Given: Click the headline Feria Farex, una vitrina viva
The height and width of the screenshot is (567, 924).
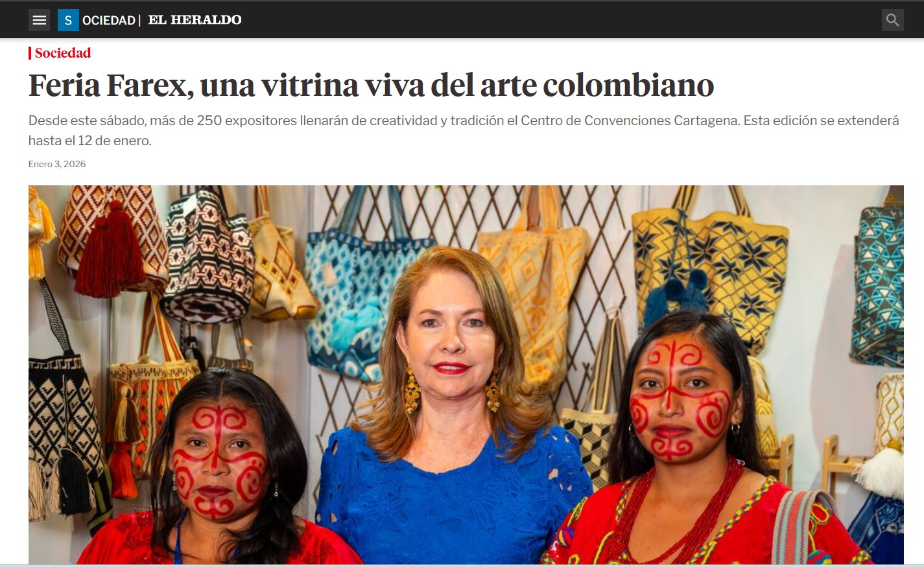Looking at the screenshot, I should 371,85.
